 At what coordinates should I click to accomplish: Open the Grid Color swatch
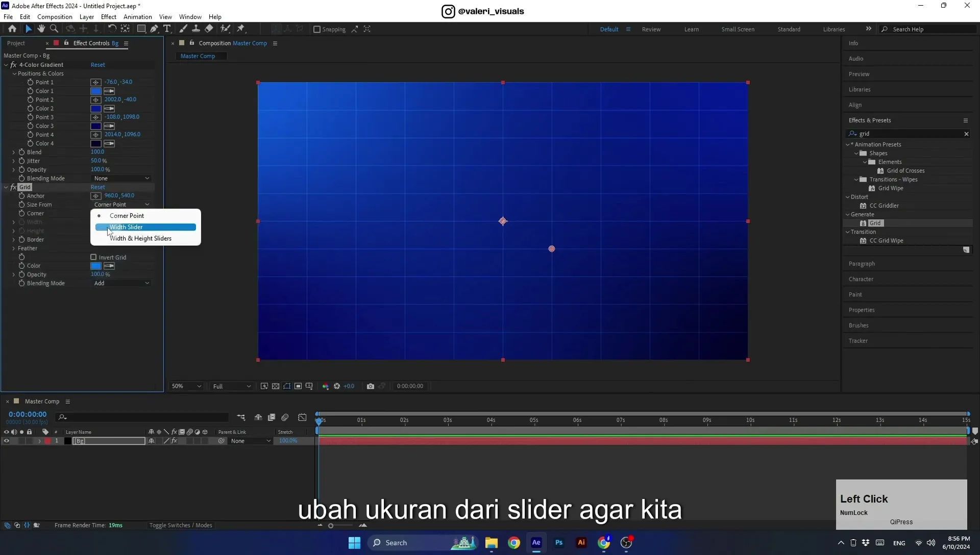coord(96,266)
